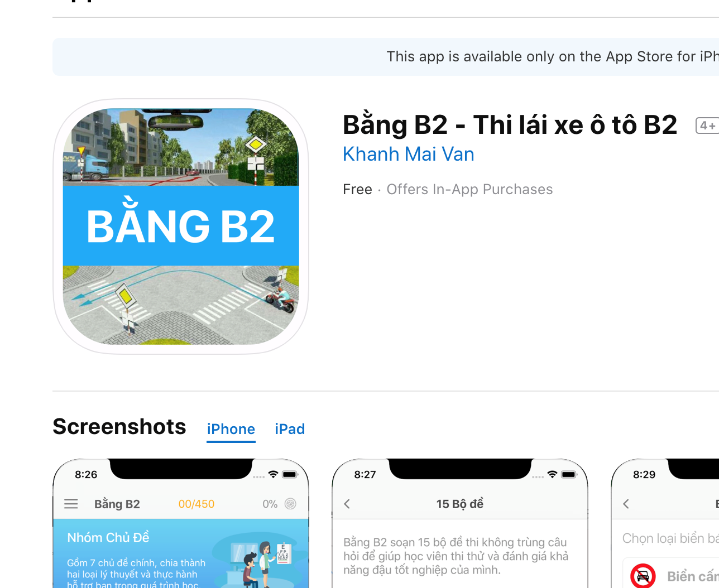Screen dimensions: 719x588
Task: Click the Biển cấm list item
Action: [671, 575]
